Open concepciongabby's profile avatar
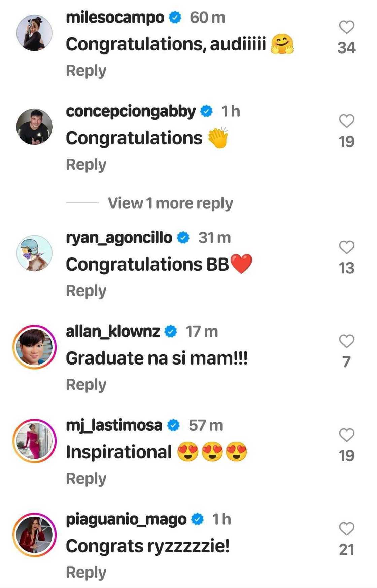The height and width of the screenshot is (588, 377). pos(34,127)
